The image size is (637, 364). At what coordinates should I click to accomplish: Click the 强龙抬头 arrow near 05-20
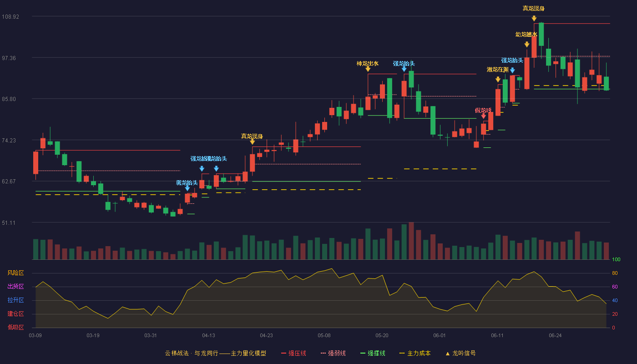pyautogui.click(x=404, y=69)
